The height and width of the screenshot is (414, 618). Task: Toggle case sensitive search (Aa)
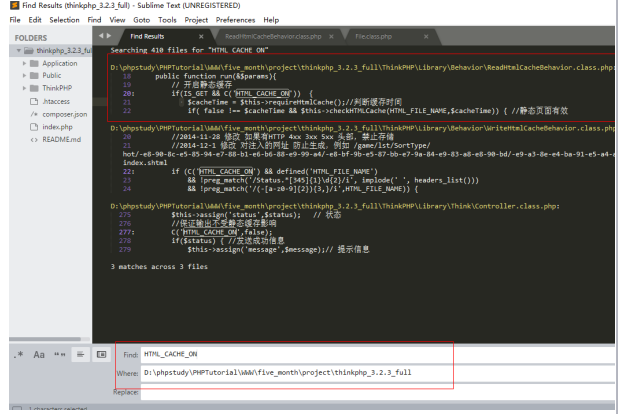coord(39,354)
